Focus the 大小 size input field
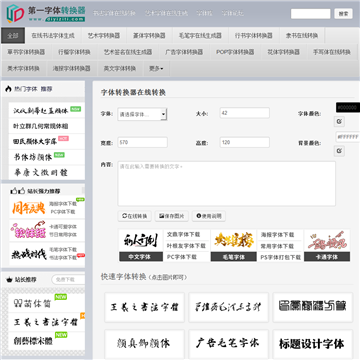The image size is (360, 360). 245,113
